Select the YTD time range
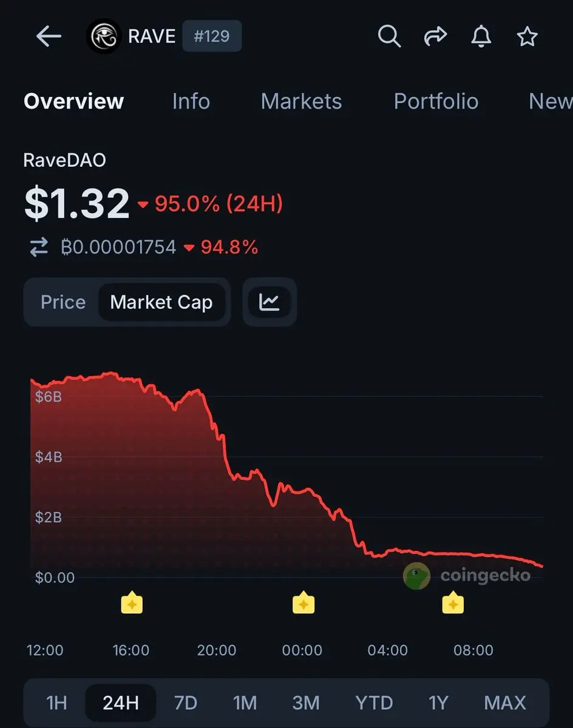This screenshot has width=573, height=728. pos(374,703)
